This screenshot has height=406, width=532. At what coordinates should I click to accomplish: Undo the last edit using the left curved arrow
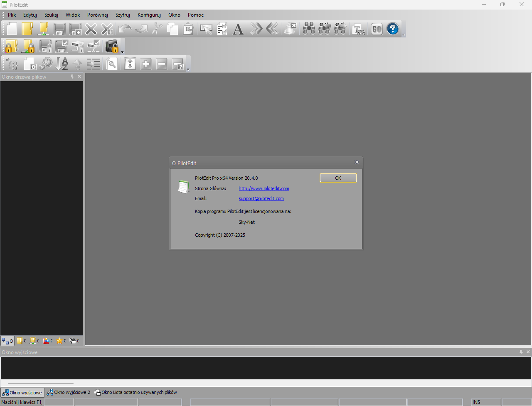(x=125, y=29)
